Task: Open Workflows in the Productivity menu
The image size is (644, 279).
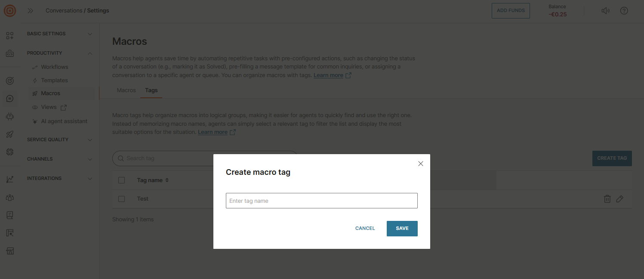Action: click(x=54, y=67)
